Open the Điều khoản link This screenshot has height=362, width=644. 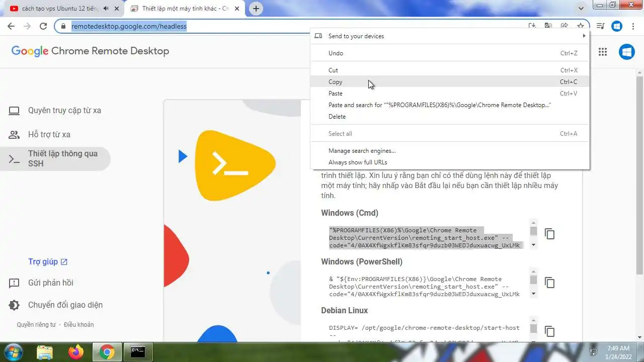click(78, 325)
